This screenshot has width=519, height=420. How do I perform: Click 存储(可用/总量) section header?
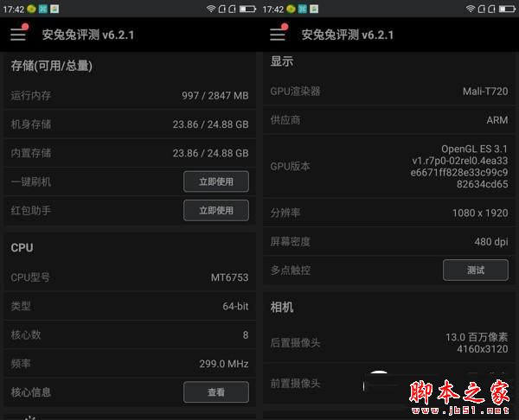(x=51, y=66)
